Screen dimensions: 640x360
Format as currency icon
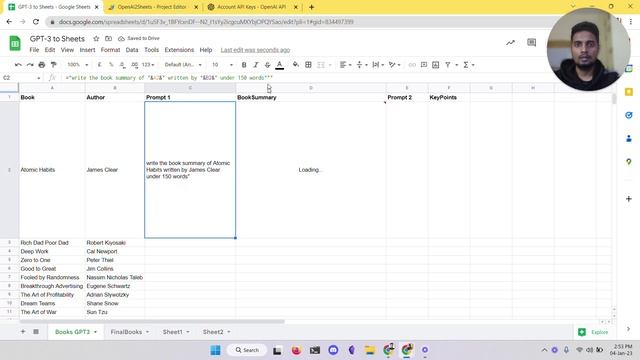(x=99, y=64)
